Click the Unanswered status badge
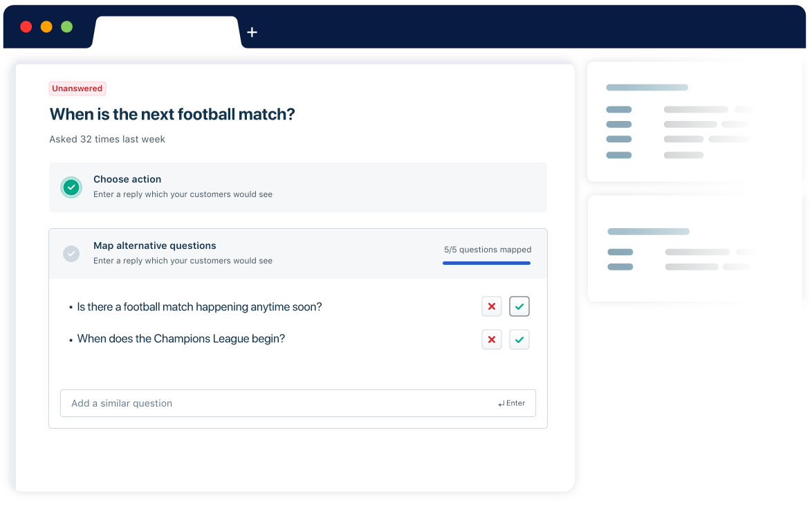Screen dimensions: 812x520 pos(77,88)
